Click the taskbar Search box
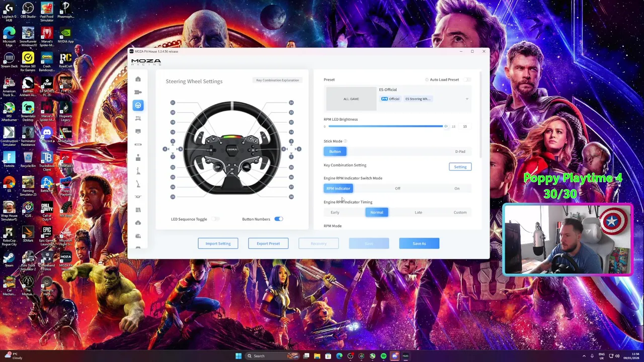Image resolution: width=644 pixels, height=362 pixels. click(x=272, y=356)
